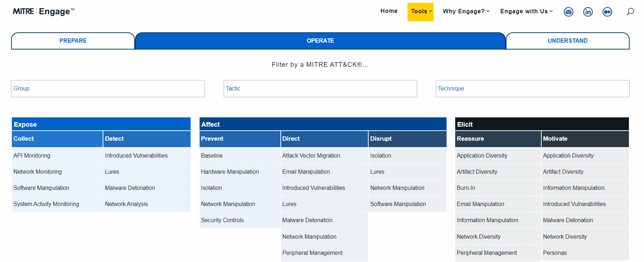The width and height of the screenshot is (644, 262).
Task: Select Malware Detonation under Detect
Action: pos(130,188)
